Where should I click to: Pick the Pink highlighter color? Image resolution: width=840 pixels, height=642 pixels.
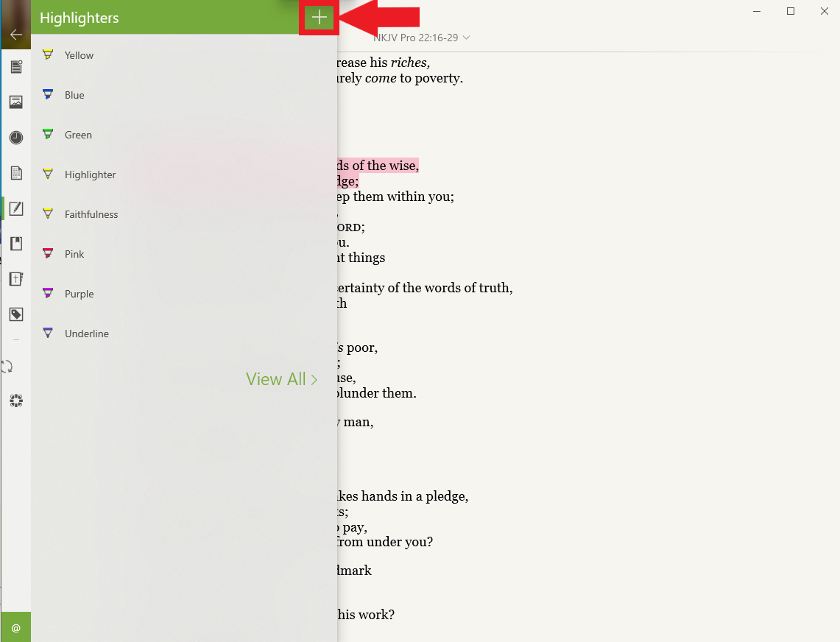(x=74, y=254)
